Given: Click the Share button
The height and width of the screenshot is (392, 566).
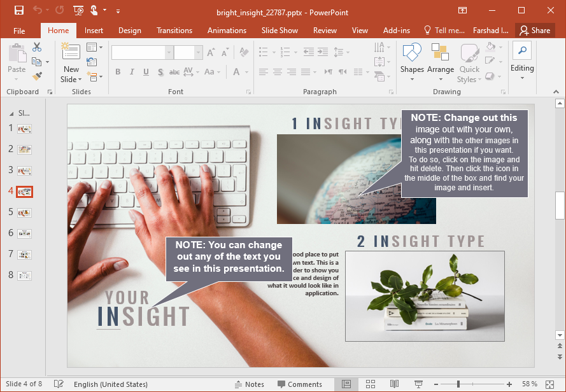Looking at the screenshot, I should tap(534, 31).
